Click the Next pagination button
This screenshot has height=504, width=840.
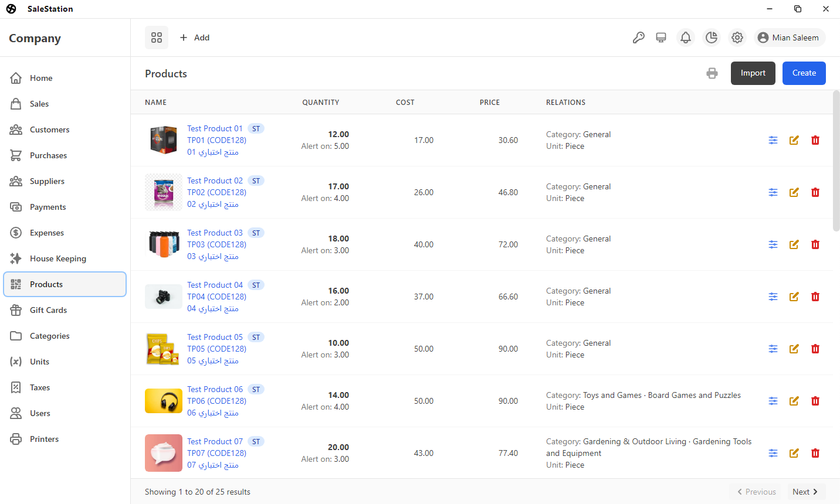click(x=805, y=492)
